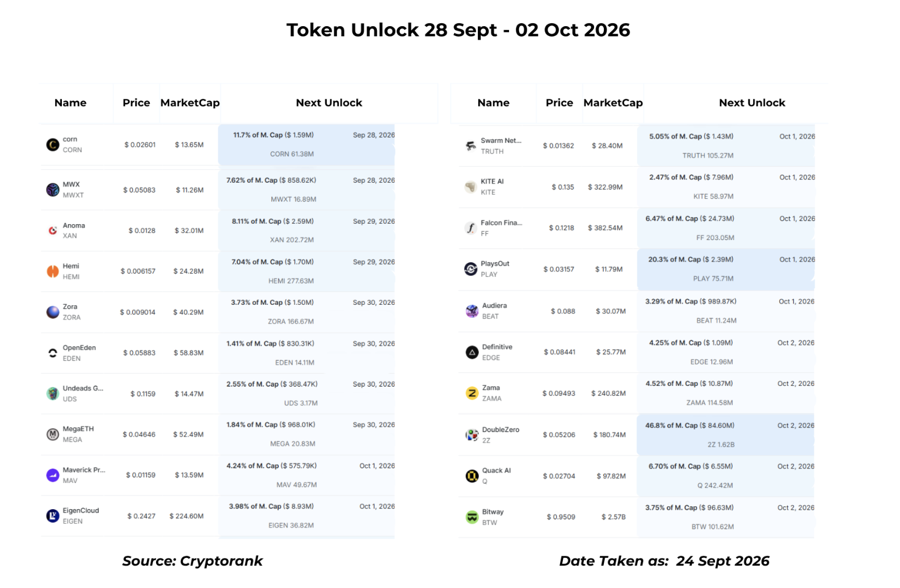
Task: Click the Definitive EDGE triangle icon
Action: tap(472, 352)
